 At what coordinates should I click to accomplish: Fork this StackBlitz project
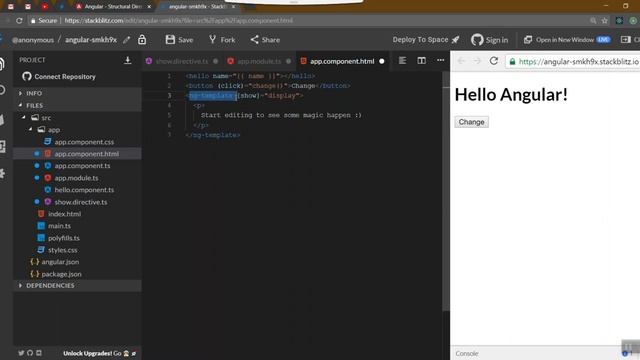click(x=222, y=40)
